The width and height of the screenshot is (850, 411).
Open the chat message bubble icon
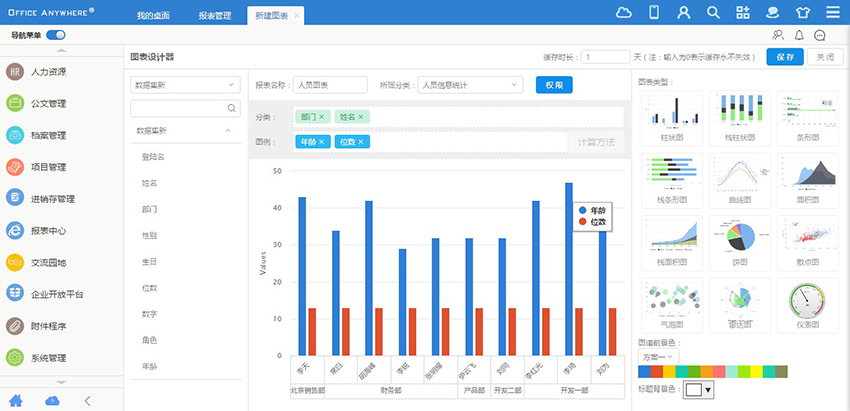[820, 35]
